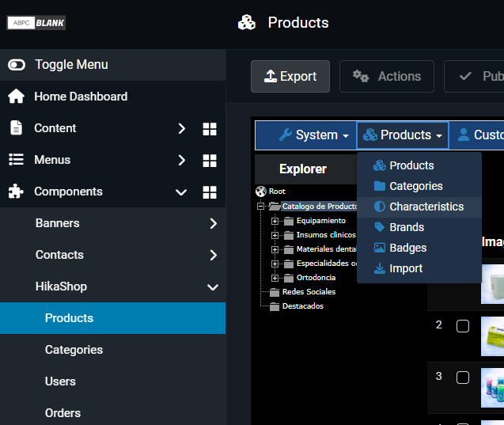
Task: Click the Root globe icon in Explorer
Action: coord(262,192)
